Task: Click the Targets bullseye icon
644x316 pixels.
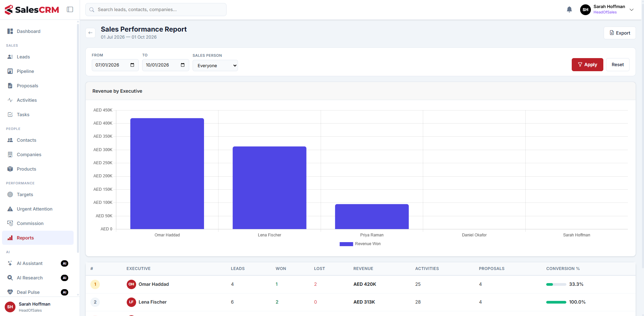Action: [x=10, y=194]
